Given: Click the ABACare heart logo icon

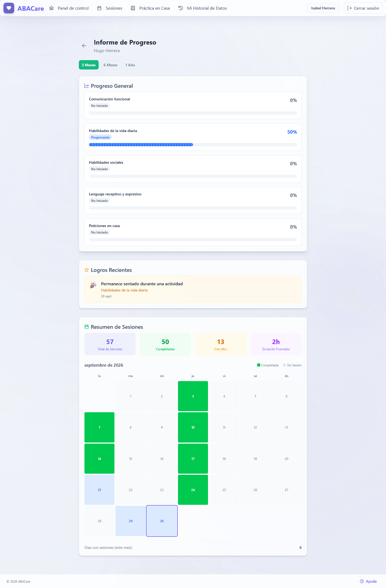Looking at the screenshot, I should tap(9, 8).
